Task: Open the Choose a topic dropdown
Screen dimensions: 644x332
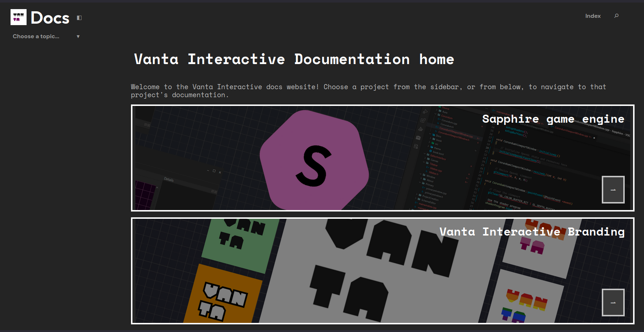Action: [46, 36]
